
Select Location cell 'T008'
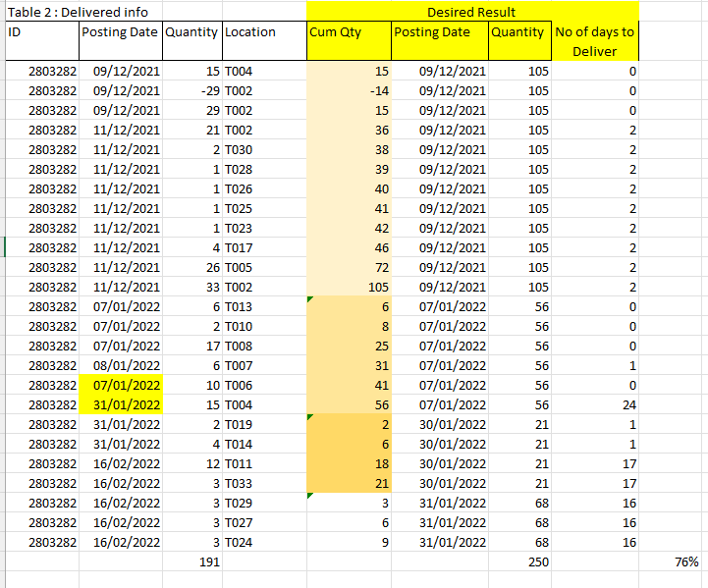pos(264,346)
